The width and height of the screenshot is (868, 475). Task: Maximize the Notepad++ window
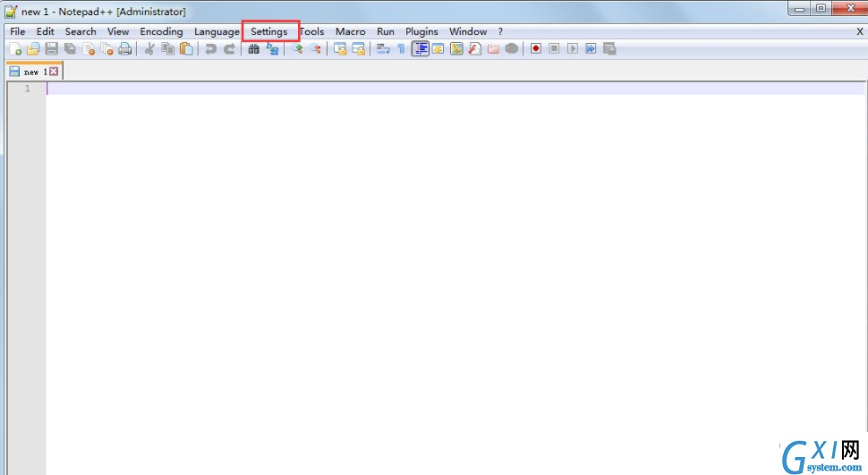(821, 8)
